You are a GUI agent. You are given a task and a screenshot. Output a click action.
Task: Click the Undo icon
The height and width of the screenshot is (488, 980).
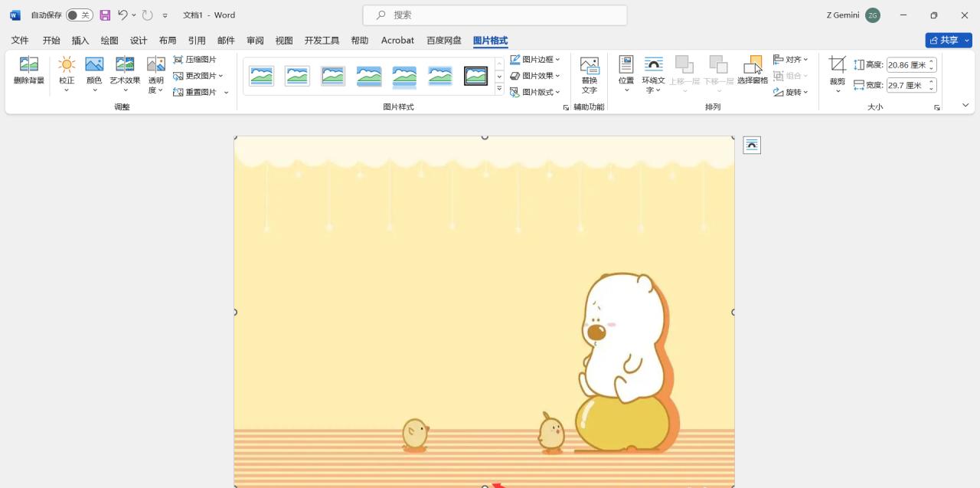122,15
